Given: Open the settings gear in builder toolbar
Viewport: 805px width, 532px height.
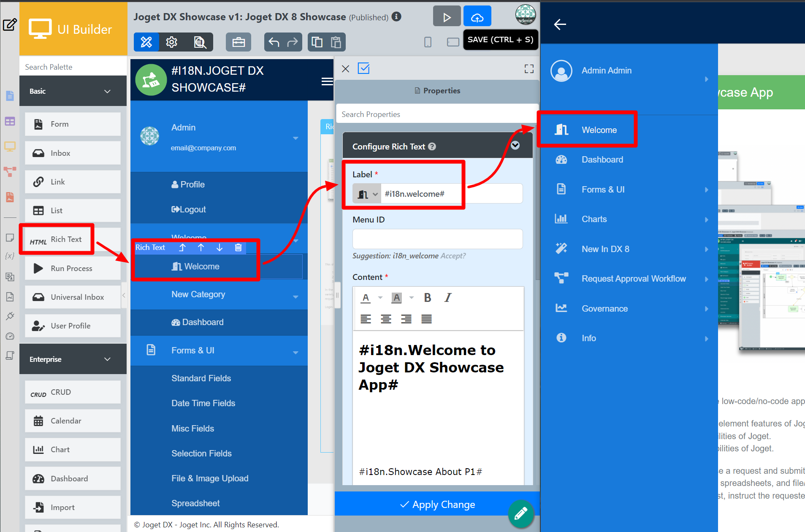Looking at the screenshot, I should tap(171, 42).
